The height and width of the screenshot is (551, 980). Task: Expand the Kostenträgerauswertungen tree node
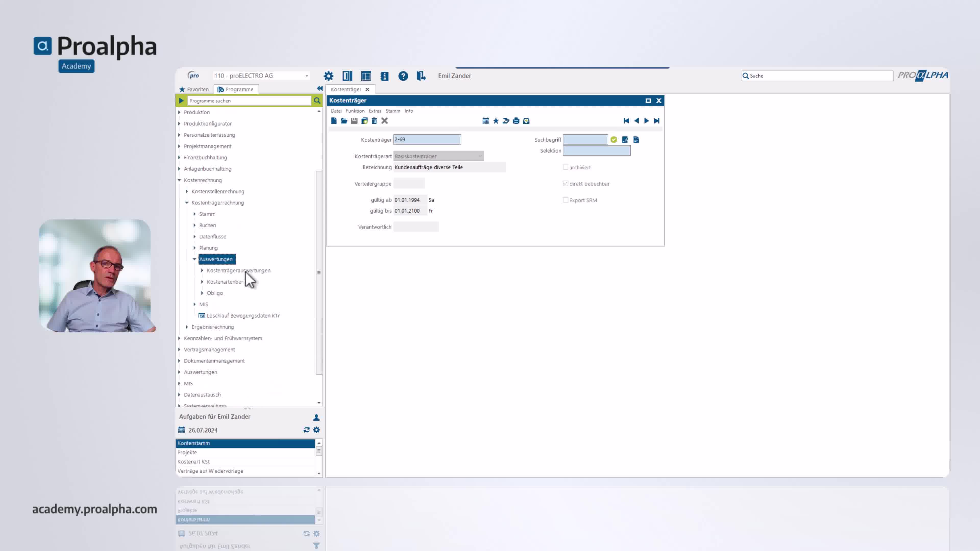(202, 270)
